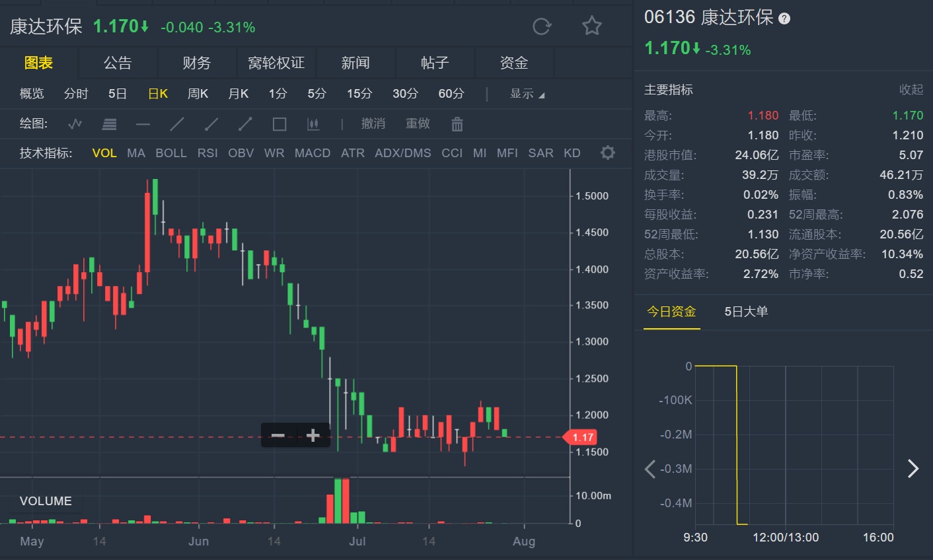Screen dimensions: 933x560
Task: Switch chart to 周K period
Action: (x=198, y=94)
